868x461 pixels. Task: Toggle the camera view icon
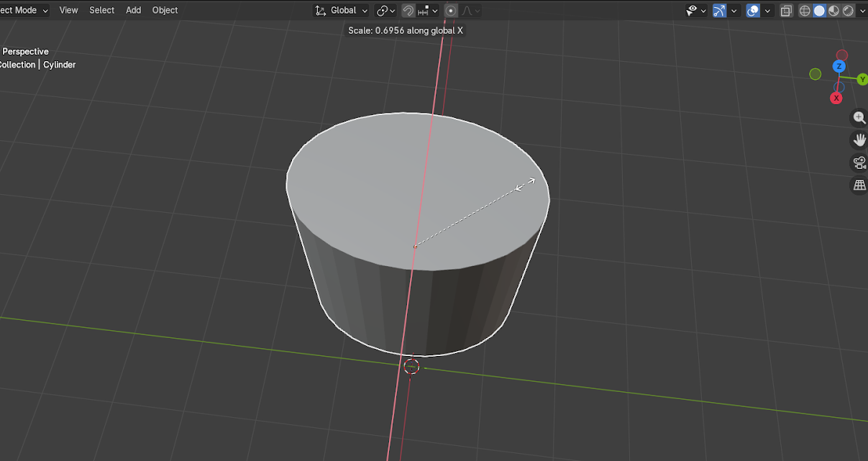point(859,163)
